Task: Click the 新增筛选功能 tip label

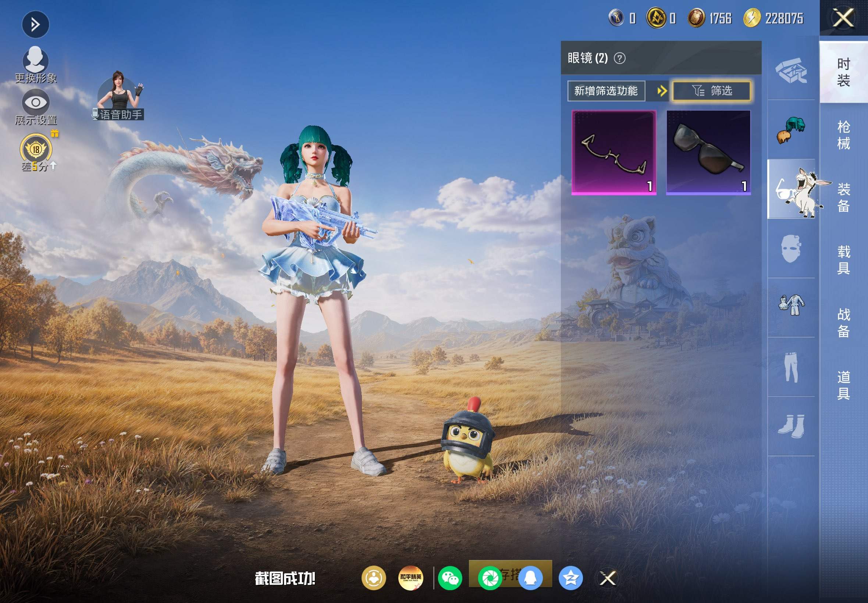Action: (x=606, y=91)
